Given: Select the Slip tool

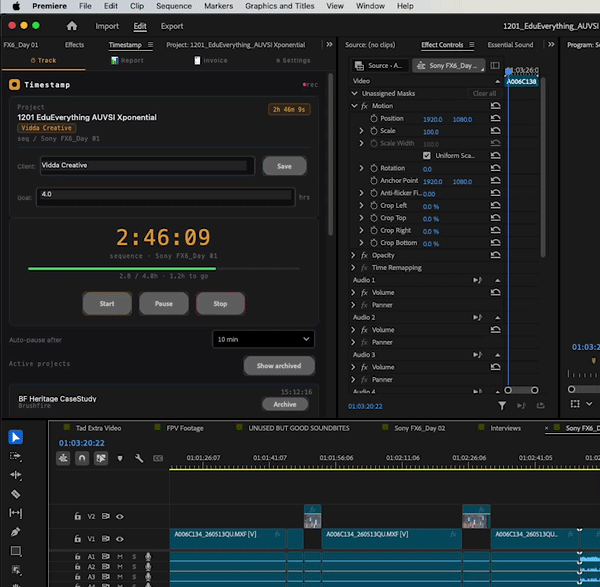Looking at the screenshot, I should click(x=16, y=513).
